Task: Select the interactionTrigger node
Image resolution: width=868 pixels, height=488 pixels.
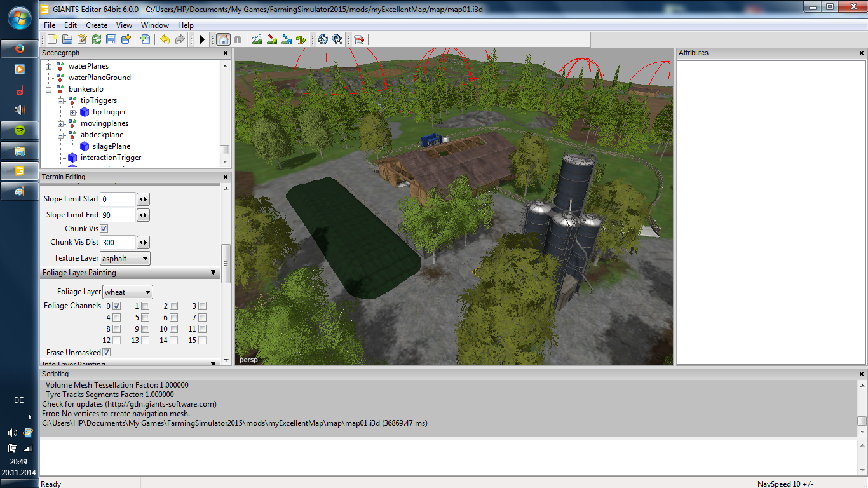Action: (x=111, y=158)
